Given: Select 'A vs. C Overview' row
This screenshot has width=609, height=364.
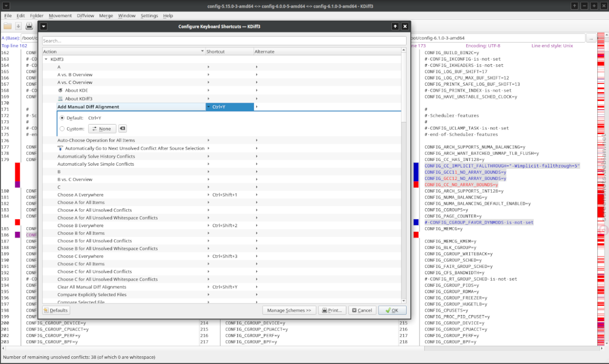Looking at the screenshot, I should [x=221, y=82].
